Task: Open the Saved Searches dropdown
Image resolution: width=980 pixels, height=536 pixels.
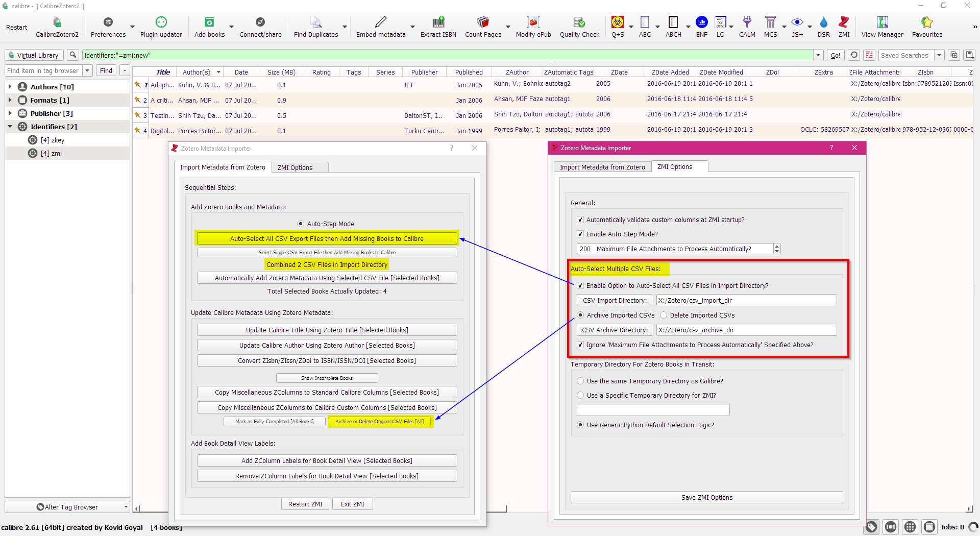Action: pyautogui.click(x=939, y=55)
